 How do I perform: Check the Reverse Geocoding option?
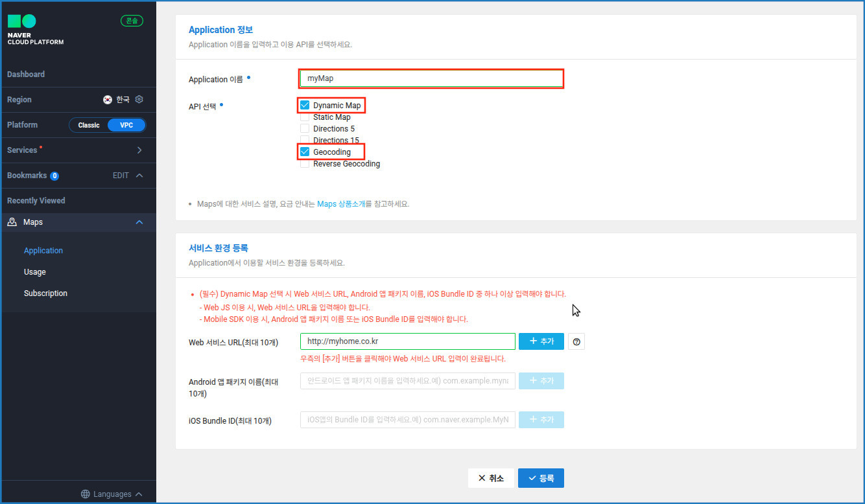click(305, 164)
